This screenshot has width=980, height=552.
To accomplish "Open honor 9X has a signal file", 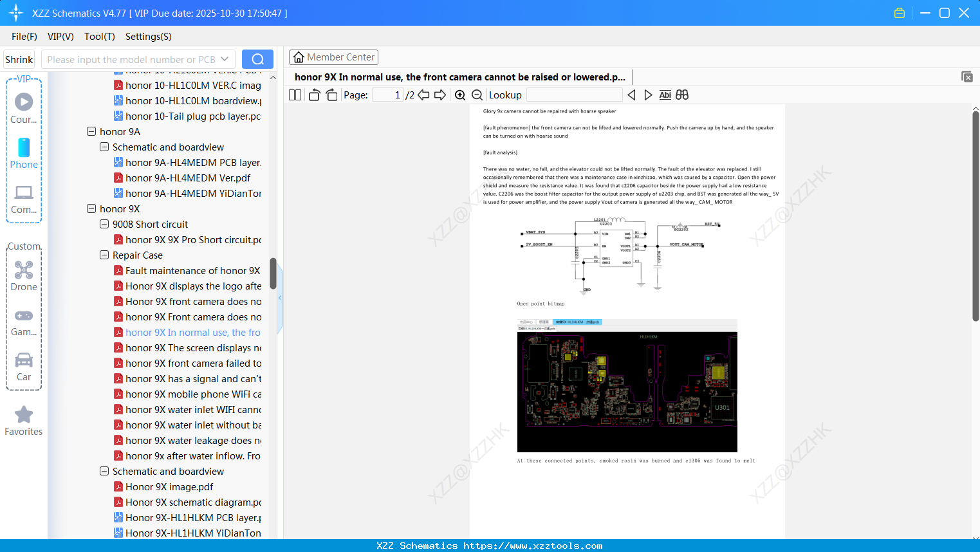I will [187, 378].
